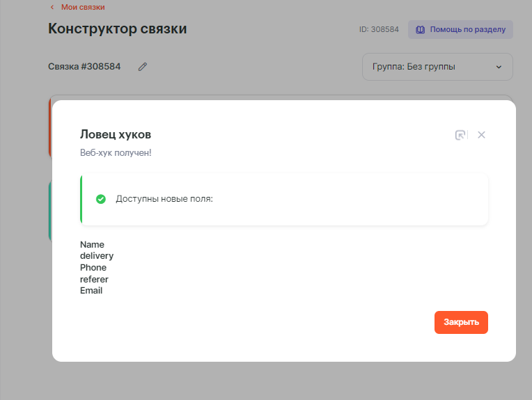The width and height of the screenshot is (532, 400).
Task: Click the book icon in help button
Action: (420, 30)
